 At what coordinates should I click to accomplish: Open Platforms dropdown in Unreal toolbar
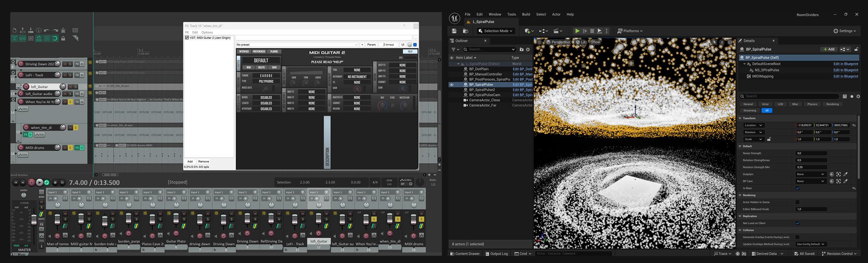(630, 31)
